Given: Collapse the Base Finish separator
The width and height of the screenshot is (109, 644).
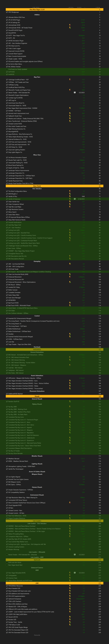Looking at the screenshot, I should click(54, 186).
